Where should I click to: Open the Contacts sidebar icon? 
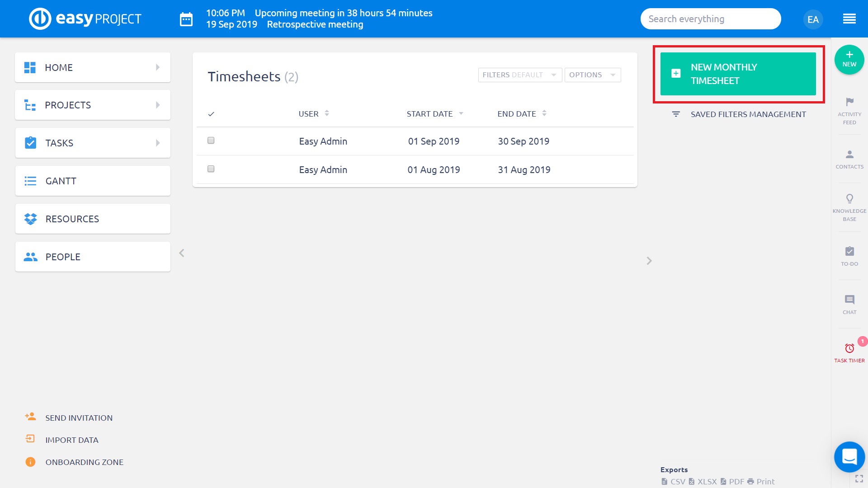[849, 155]
